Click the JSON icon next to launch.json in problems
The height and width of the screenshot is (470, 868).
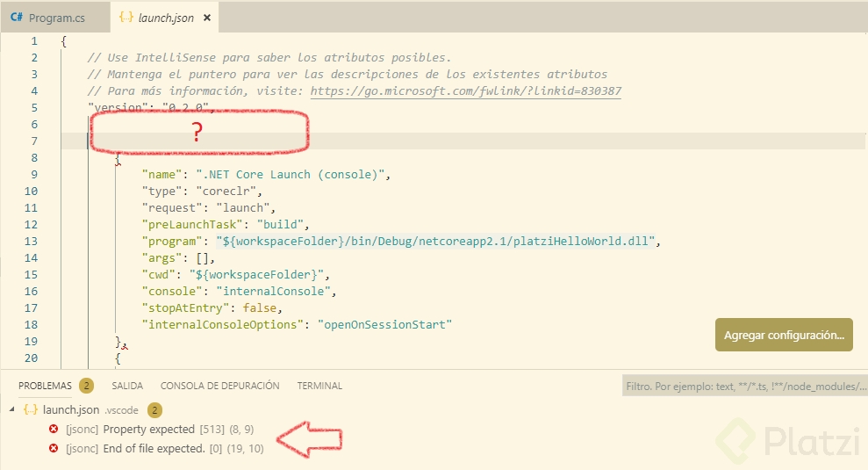(31, 409)
